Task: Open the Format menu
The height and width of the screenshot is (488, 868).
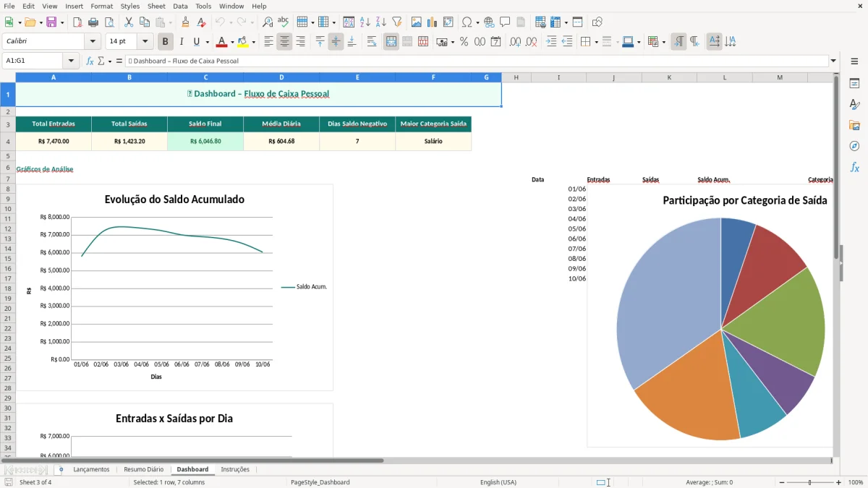Action: coord(101,6)
